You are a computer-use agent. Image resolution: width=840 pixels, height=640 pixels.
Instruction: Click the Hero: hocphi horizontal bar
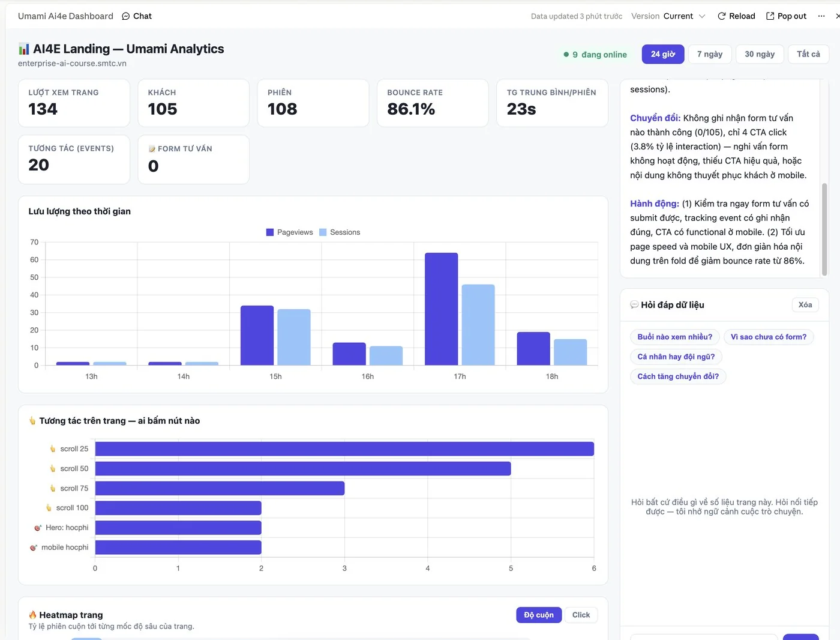pos(178,528)
